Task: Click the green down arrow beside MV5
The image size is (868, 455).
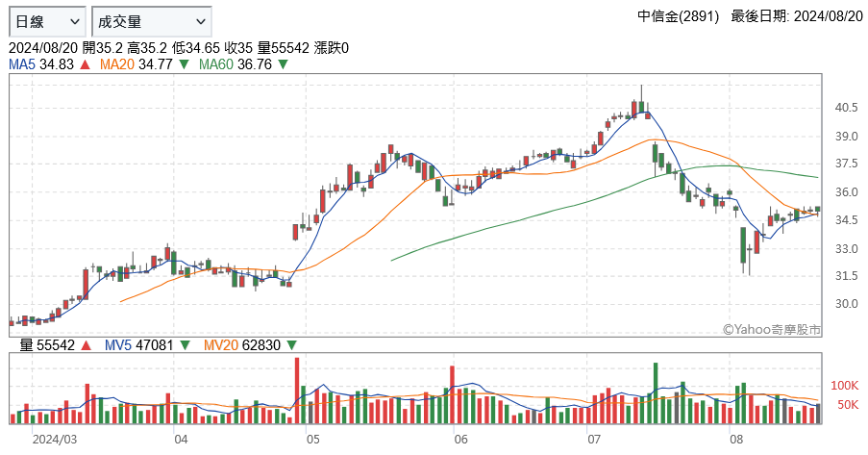Action: [x=185, y=346]
